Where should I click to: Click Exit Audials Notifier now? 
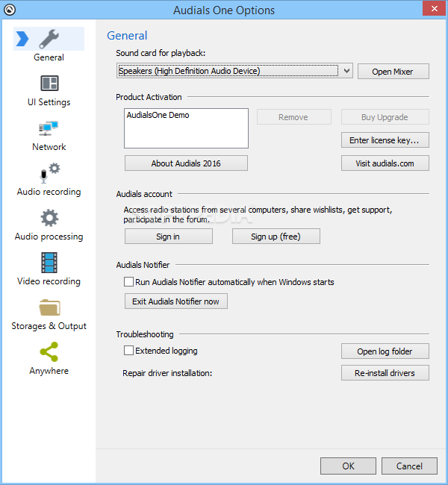pyautogui.click(x=176, y=301)
